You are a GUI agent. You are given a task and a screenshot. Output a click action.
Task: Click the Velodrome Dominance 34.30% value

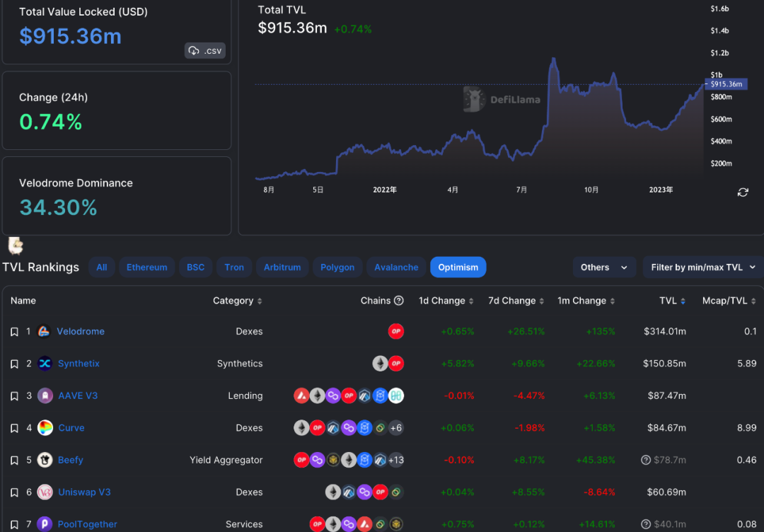pyautogui.click(x=58, y=207)
